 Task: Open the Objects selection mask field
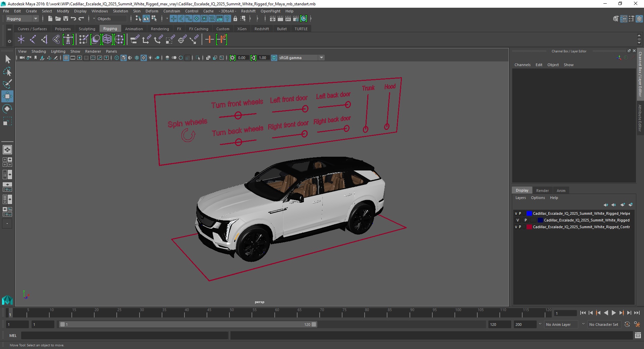coord(111,19)
